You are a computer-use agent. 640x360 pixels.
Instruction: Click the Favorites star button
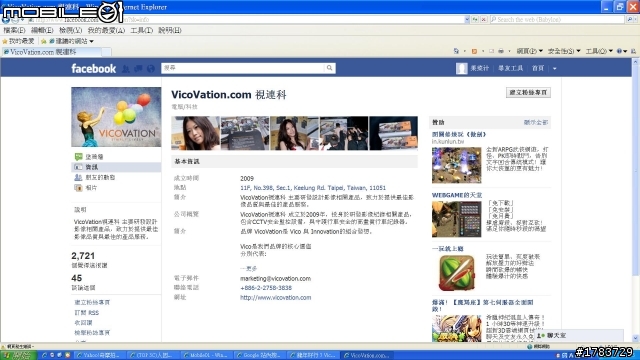coord(18,41)
